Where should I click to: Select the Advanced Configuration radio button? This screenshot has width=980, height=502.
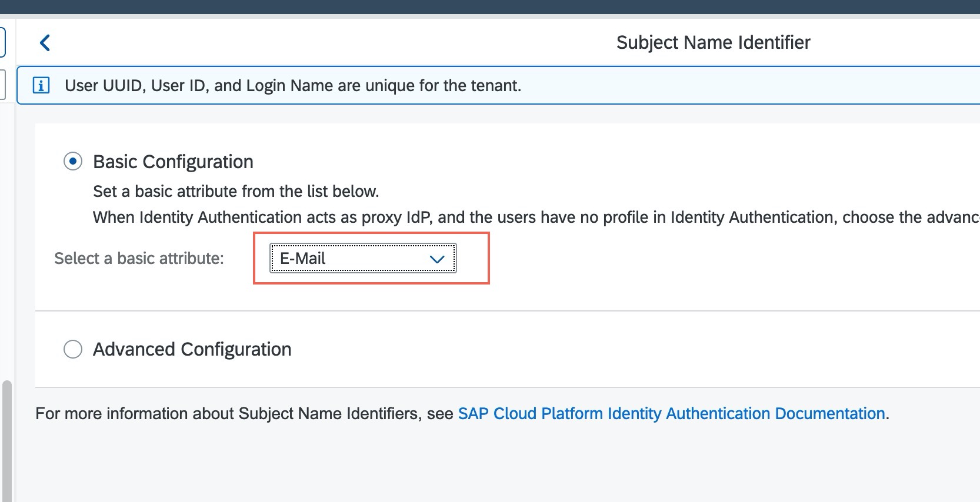click(x=73, y=349)
